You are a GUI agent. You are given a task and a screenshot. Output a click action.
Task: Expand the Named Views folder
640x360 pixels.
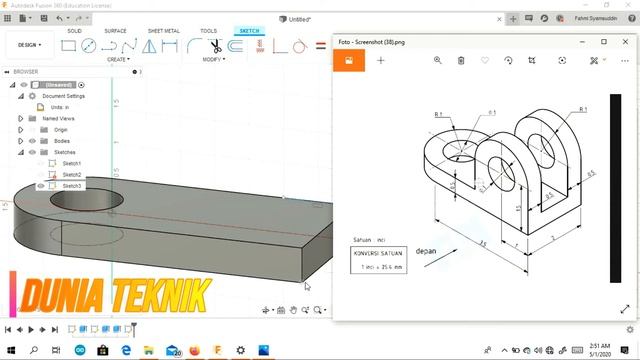20,118
